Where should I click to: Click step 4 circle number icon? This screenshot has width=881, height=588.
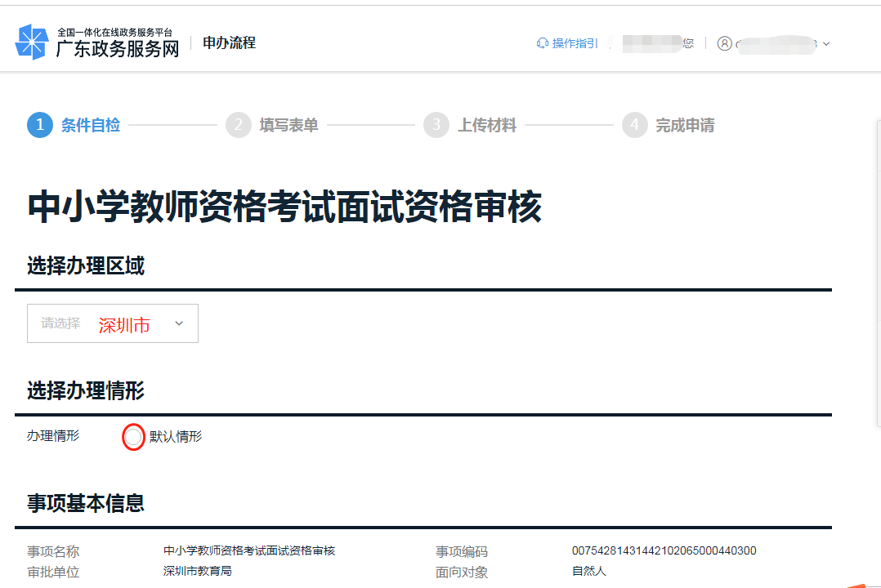point(634,125)
